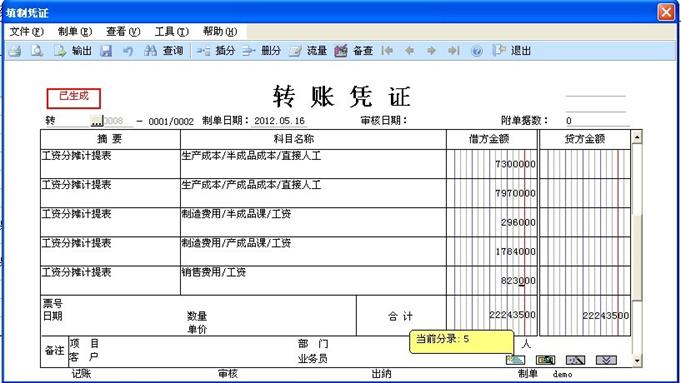Close the 填制凭证 window
Viewport: 681px width, 383px height.
666,12
